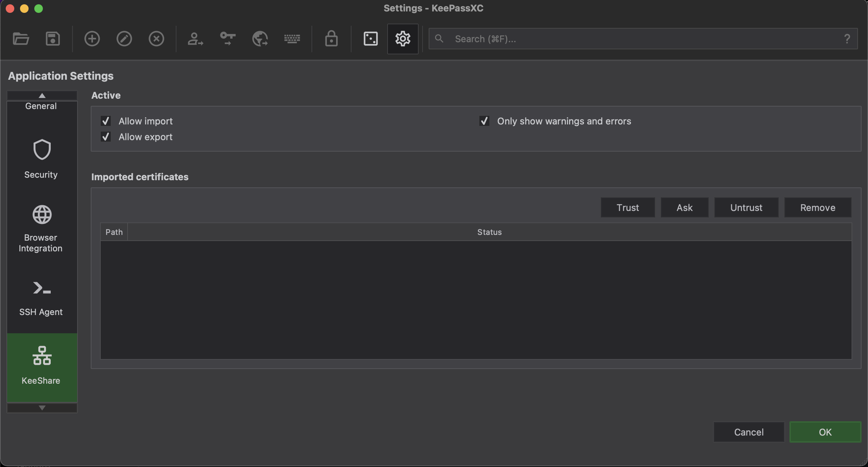Add a new entry
868x467 pixels.
click(92, 39)
